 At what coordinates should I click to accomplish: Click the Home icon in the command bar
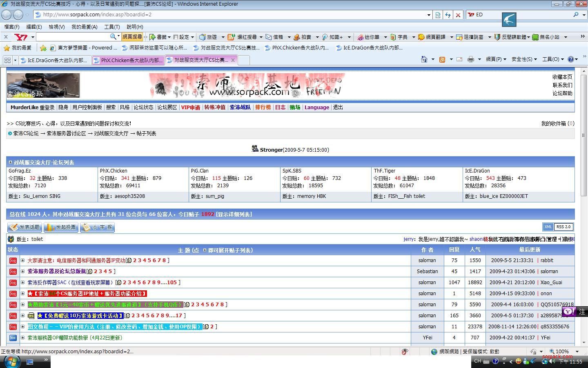pyautogui.click(x=424, y=59)
